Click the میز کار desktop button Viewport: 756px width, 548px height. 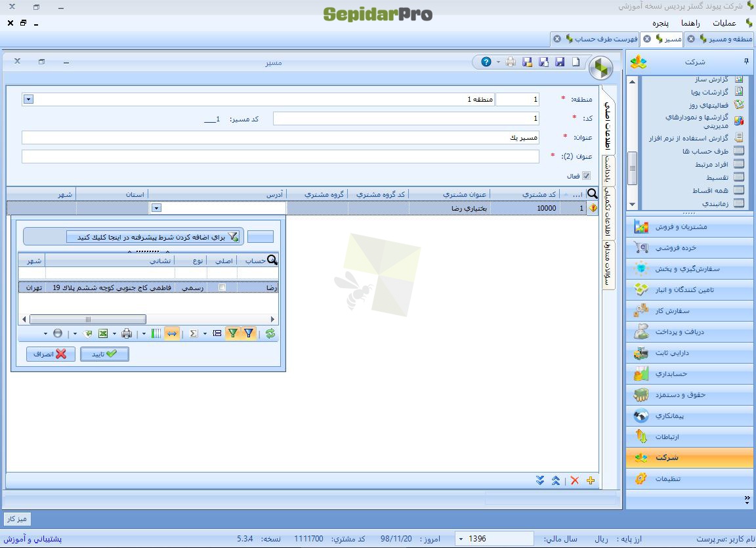pyautogui.click(x=17, y=518)
